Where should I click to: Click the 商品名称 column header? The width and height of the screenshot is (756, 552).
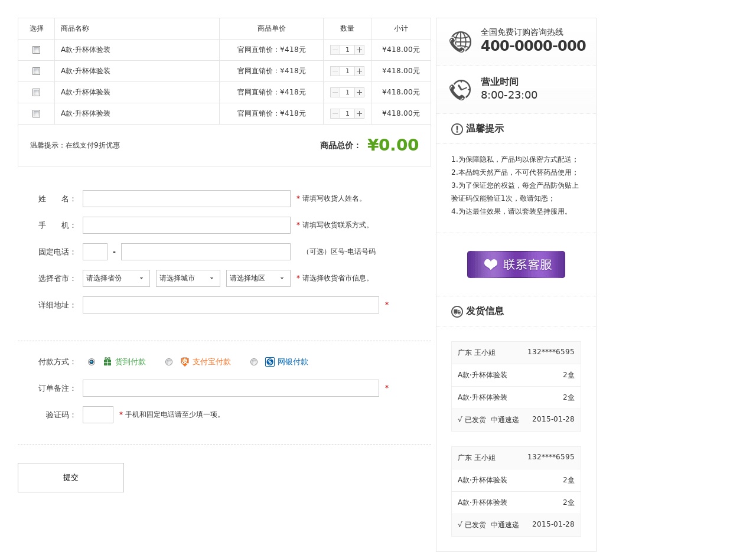click(75, 28)
